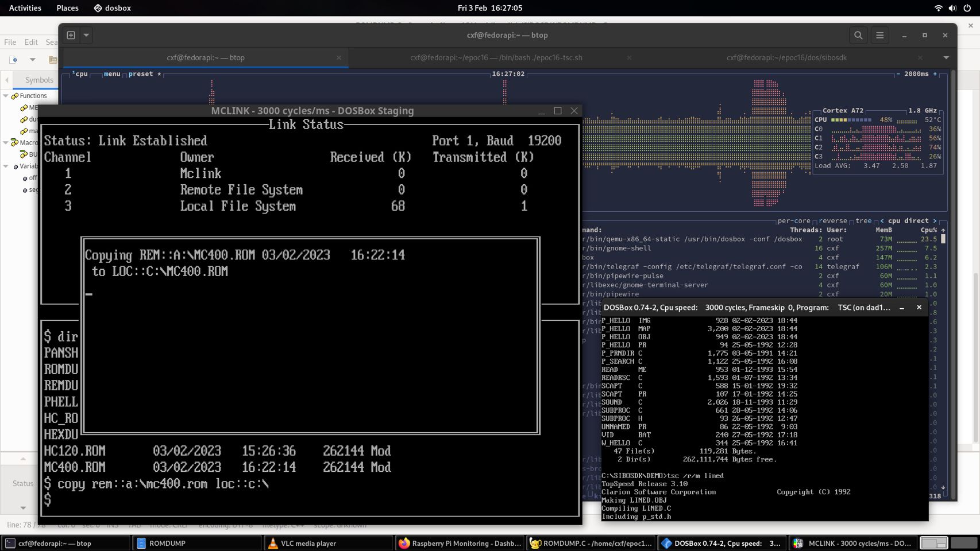Open the terminal search icon

click(858, 35)
